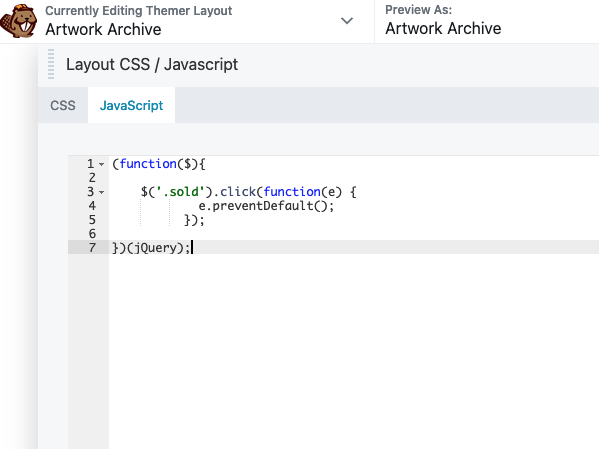Click the e.preventDefault() call
Viewport: 599px width, 449px height.
click(266, 206)
